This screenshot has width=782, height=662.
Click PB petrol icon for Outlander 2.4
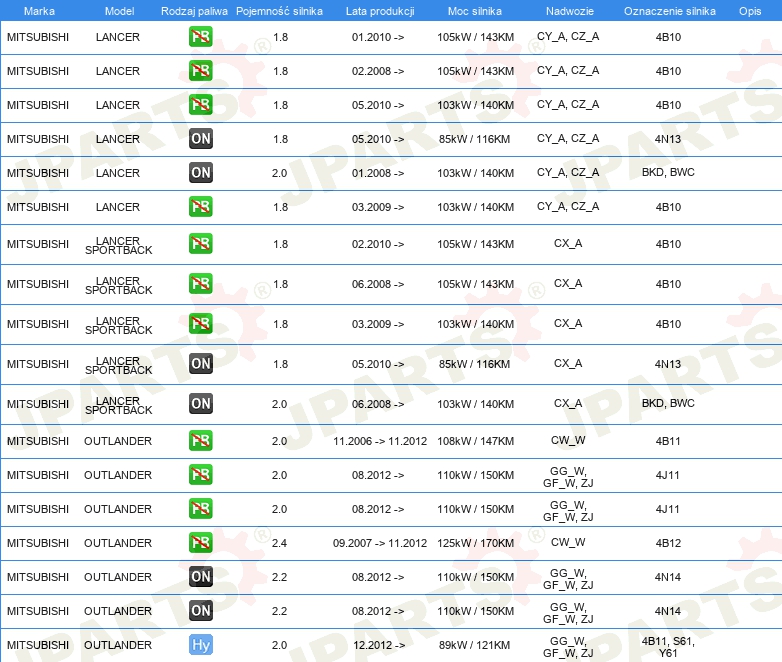(x=201, y=543)
